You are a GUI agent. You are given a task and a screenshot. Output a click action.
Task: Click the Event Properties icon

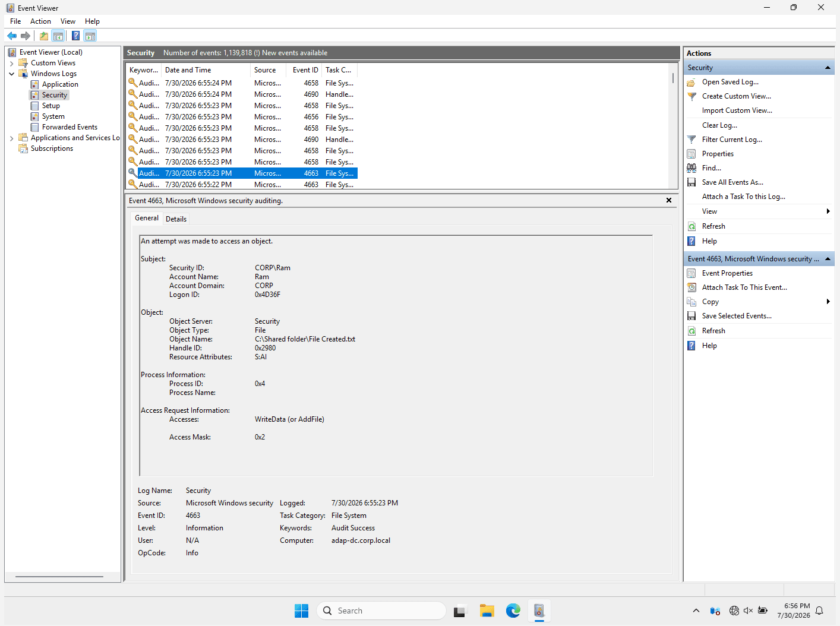coord(691,273)
